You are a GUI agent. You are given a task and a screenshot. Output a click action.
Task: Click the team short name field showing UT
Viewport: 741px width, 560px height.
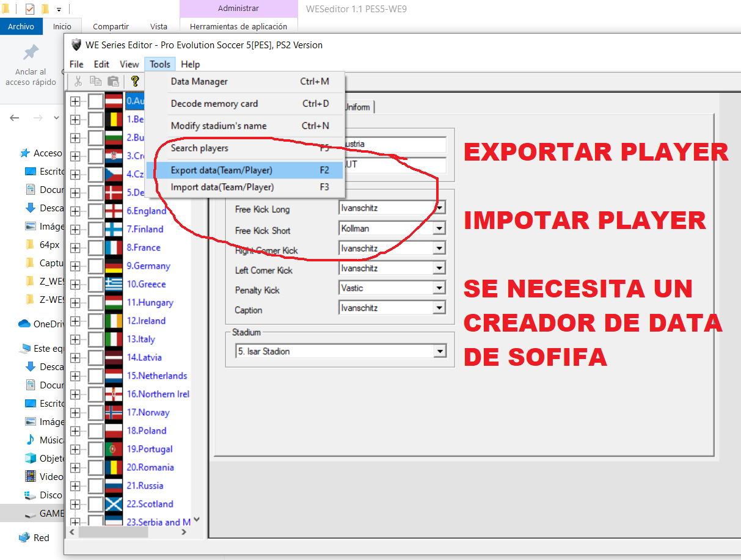point(394,165)
